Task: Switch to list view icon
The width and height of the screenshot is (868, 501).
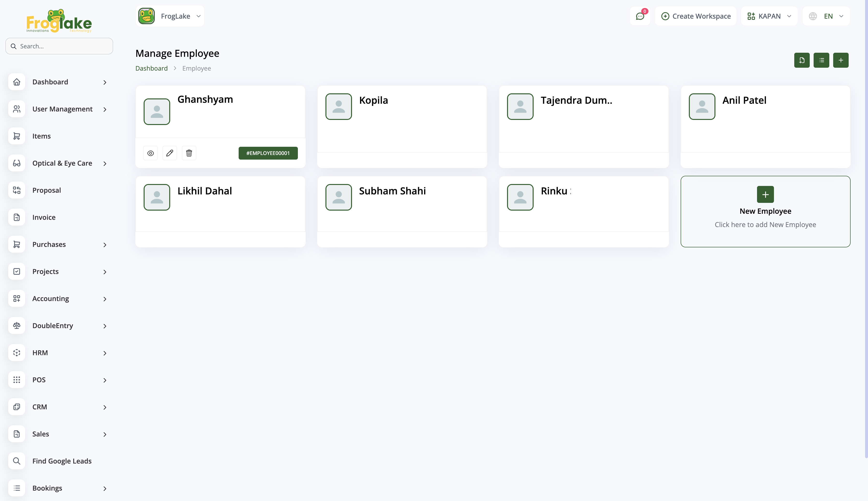Action: pyautogui.click(x=821, y=60)
